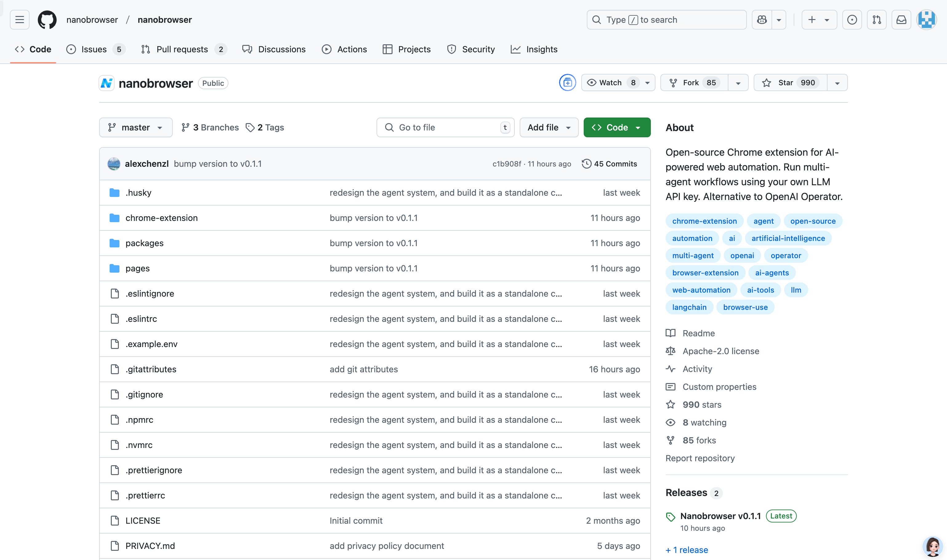This screenshot has width=947, height=560.
Task: Click the blue repository list icon beside Watch
Action: (567, 83)
